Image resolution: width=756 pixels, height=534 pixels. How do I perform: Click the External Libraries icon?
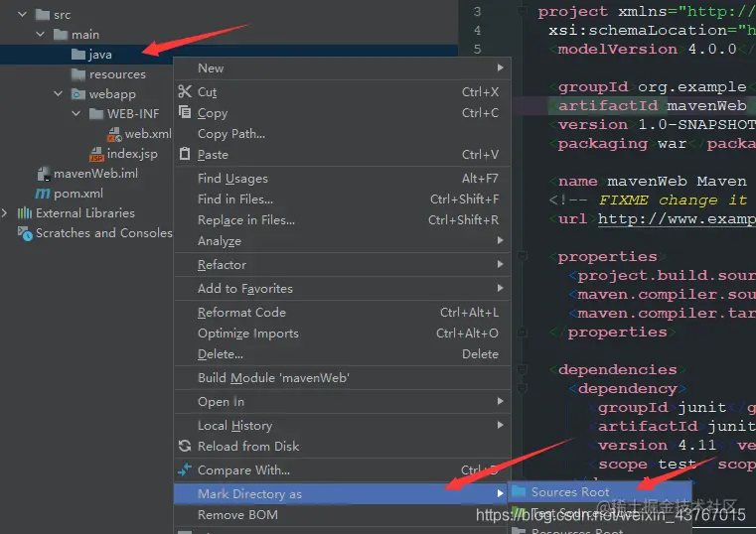click(25, 212)
